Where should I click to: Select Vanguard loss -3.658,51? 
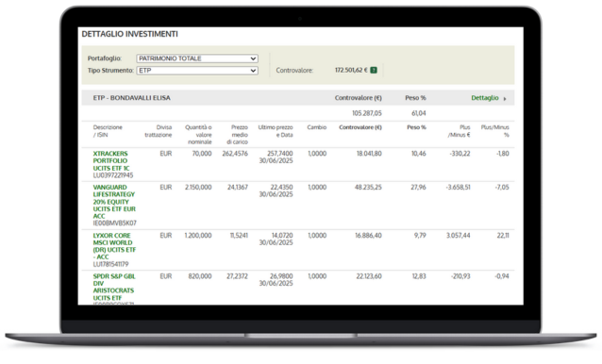[458, 187]
